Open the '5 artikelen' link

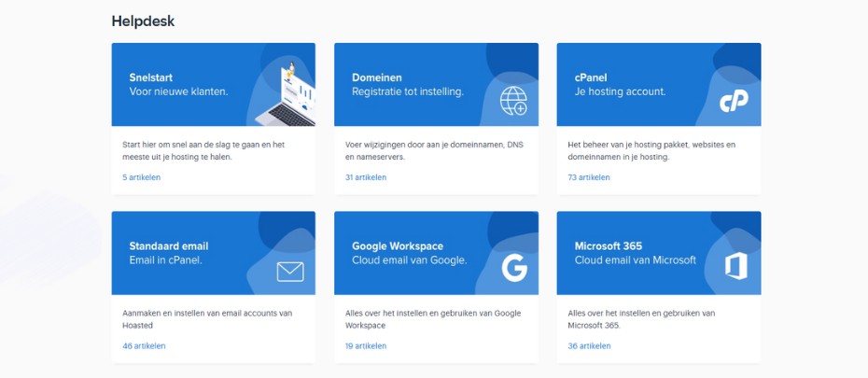[x=141, y=177]
